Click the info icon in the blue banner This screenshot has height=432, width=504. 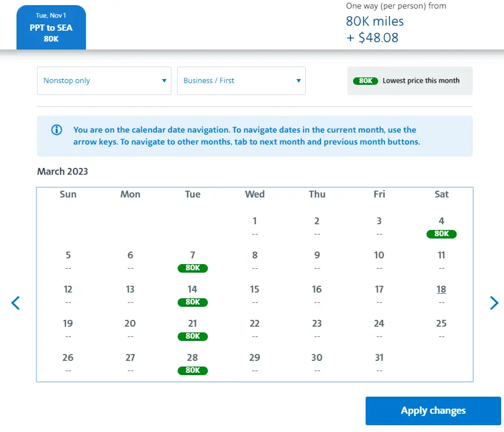point(56,130)
